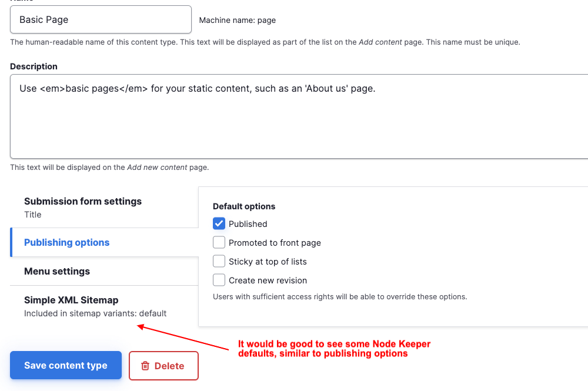Click the Machine name: page text
Viewport: 588px width, 391px height.
click(x=238, y=20)
